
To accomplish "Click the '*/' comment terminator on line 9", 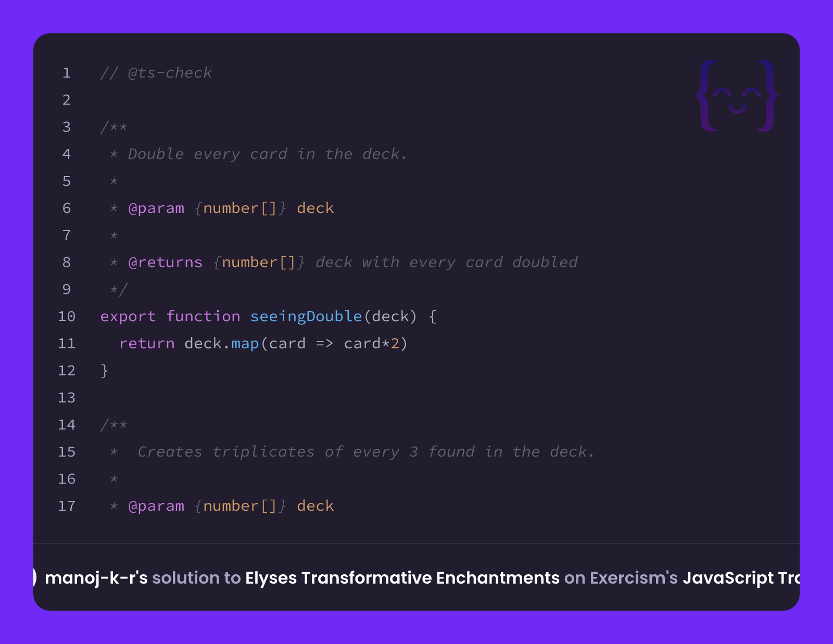I will (119, 289).
